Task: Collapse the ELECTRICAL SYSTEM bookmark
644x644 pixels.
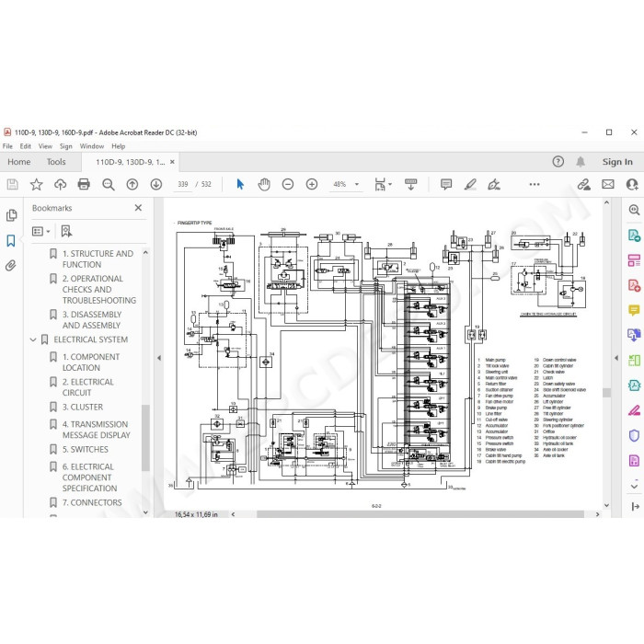Action: click(x=33, y=339)
